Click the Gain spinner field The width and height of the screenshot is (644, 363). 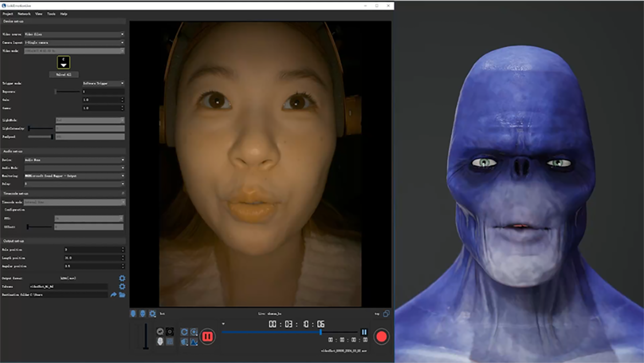coord(103,100)
